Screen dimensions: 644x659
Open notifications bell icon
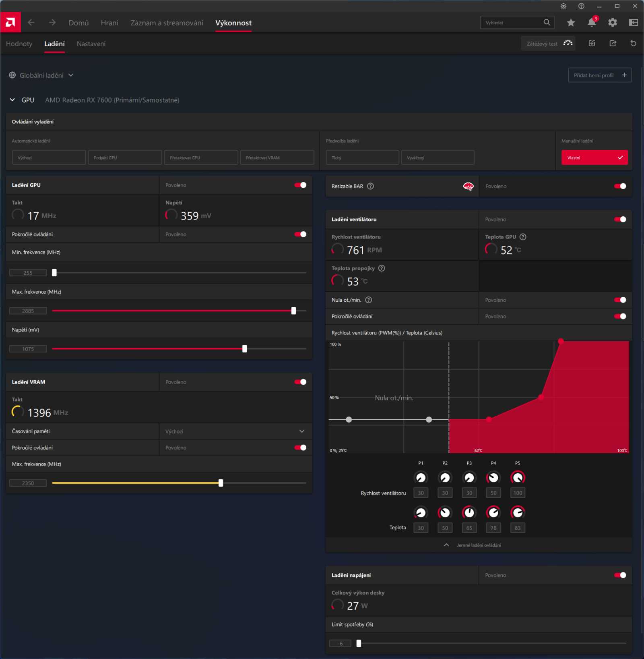[592, 22]
